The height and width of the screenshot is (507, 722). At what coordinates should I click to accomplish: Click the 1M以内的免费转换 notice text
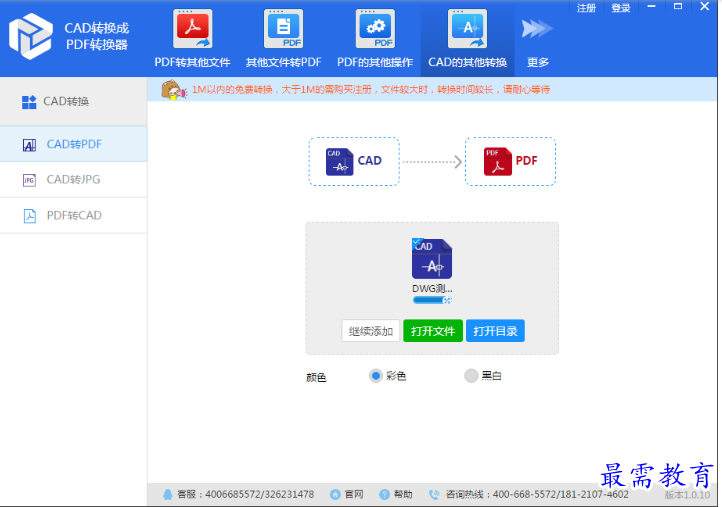pos(371,90)
